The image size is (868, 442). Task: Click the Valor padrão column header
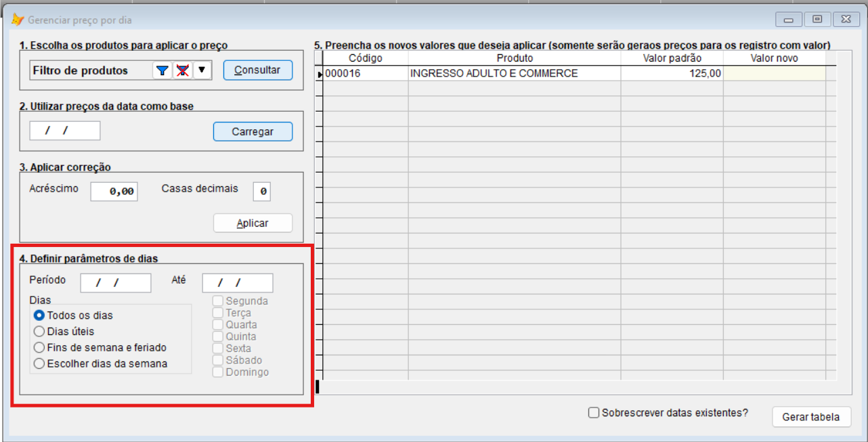click(x=671, y=58)
